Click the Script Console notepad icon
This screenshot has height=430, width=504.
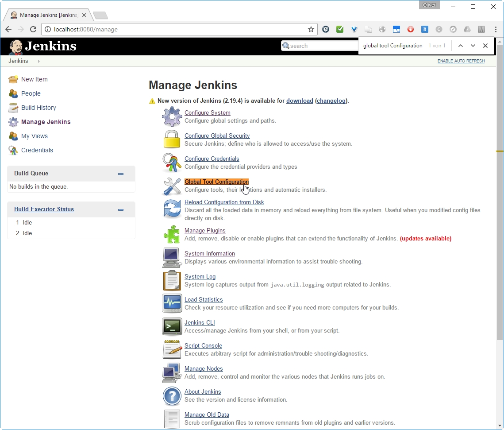(172, 349)
